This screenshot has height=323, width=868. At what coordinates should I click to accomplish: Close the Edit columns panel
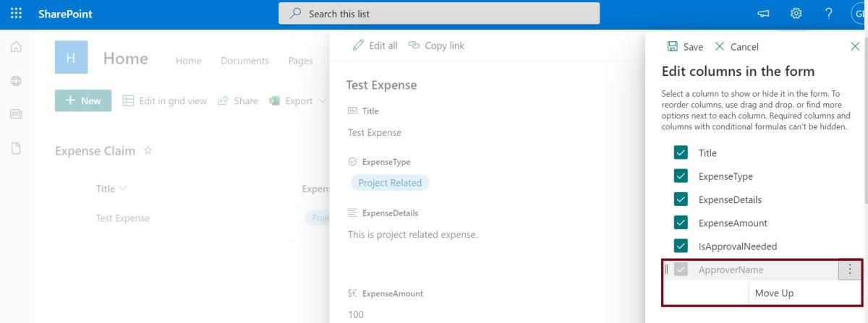pos(855,46)
